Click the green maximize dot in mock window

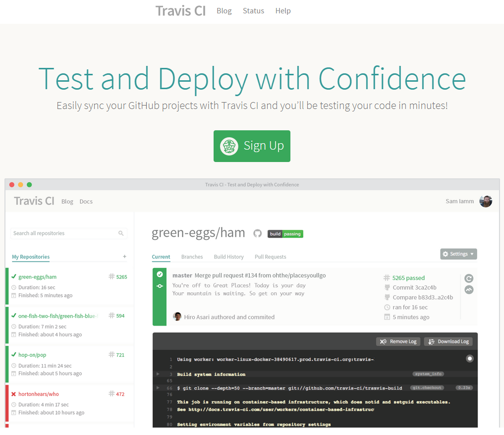click(x=29, y=185)
